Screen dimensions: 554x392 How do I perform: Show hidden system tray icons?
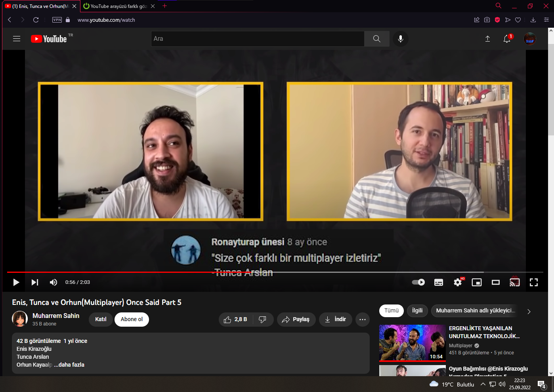point(483,384)
